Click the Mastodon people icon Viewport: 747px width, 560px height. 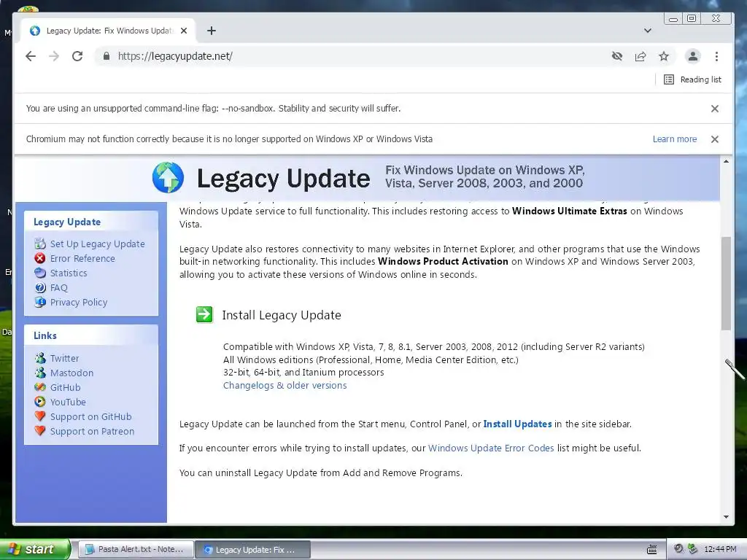pyautogui.click(x=40, y=373)
